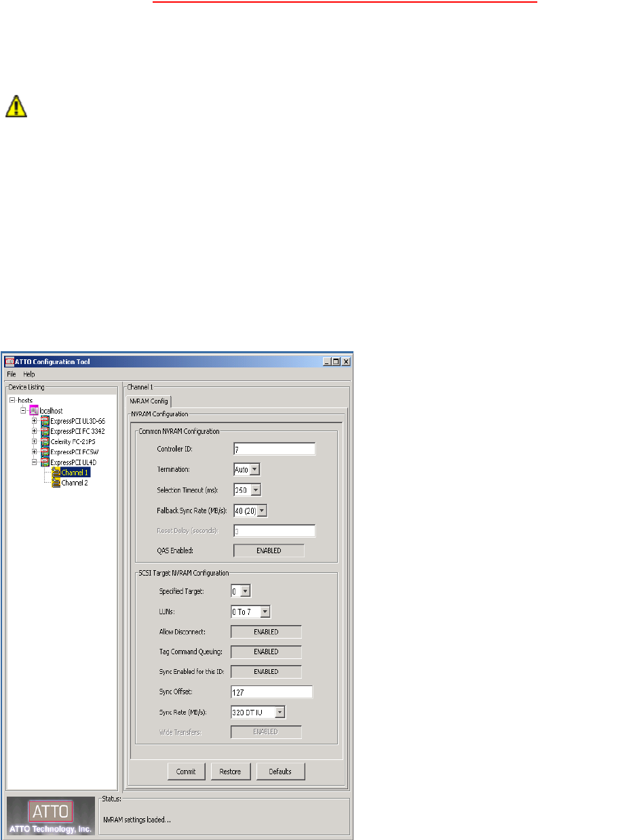Viewport: 635px width, 840px height.
Task: Click the ATTO title bar app icon
Action: (9, 361)
